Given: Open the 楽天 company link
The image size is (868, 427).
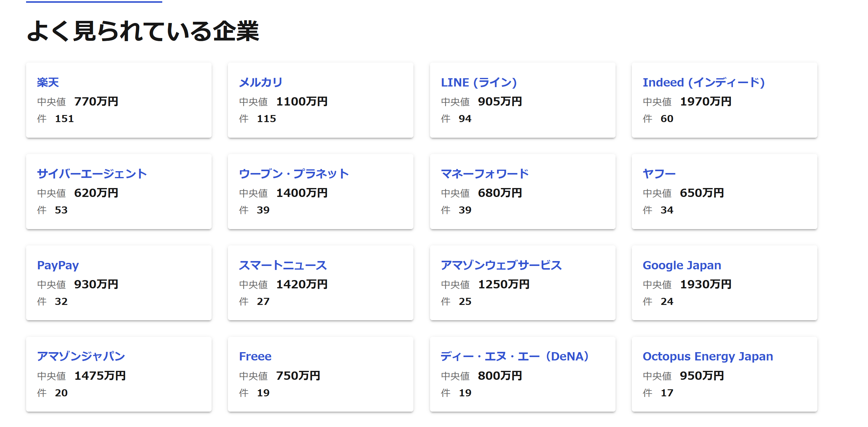Looking at the screenshot, I should 48,83.
